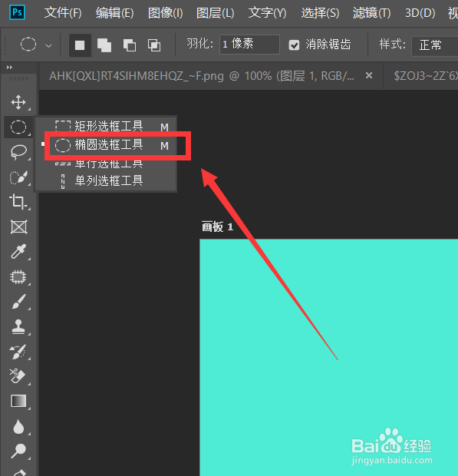Choose Subtract from selection mode
Image resolution: width=458 pixels, height=476 pixels.
tap(130, 45)
